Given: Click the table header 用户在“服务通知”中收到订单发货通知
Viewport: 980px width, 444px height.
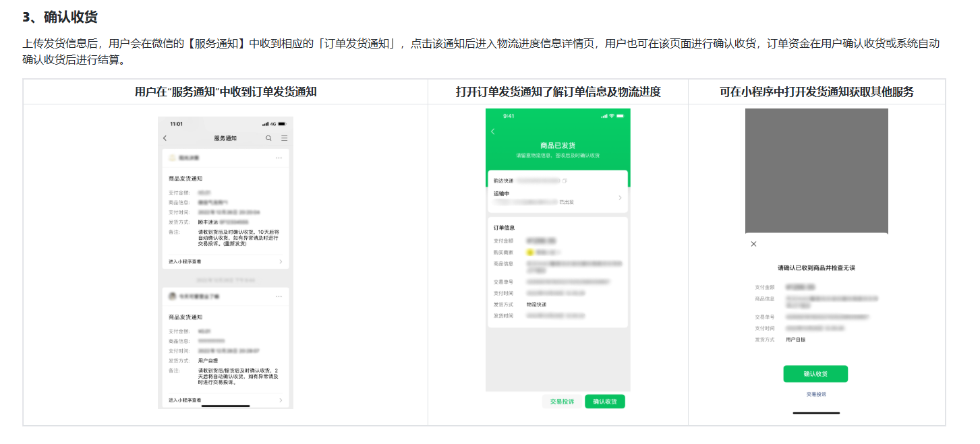Looking at the screenshot, I should 226,92.
